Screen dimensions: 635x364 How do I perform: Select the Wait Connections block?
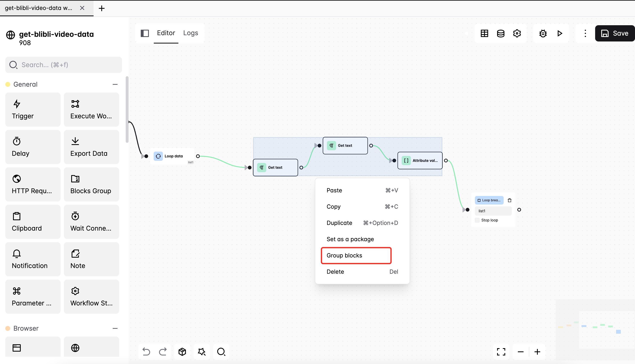tap(92, 222)
